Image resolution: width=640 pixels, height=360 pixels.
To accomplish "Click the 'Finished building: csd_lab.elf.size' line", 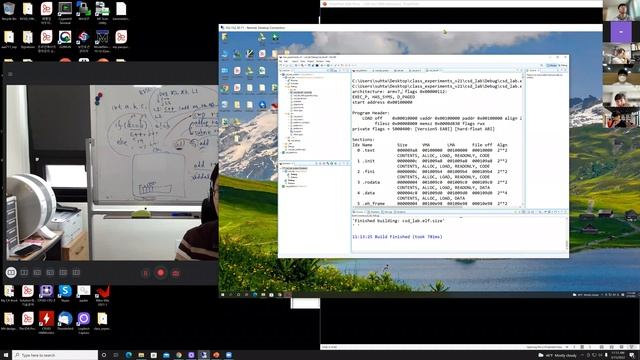I will tap(398, 221).
